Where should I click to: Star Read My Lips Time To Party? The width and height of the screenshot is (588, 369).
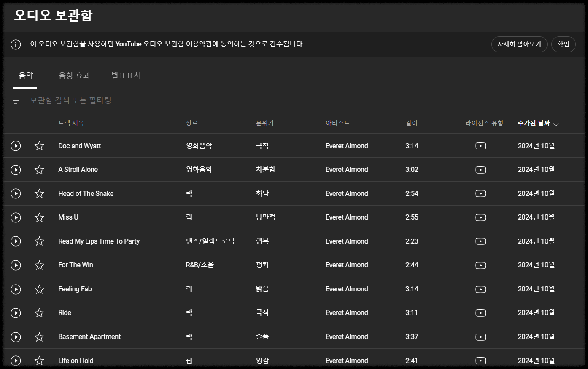[x=39, y=241]
